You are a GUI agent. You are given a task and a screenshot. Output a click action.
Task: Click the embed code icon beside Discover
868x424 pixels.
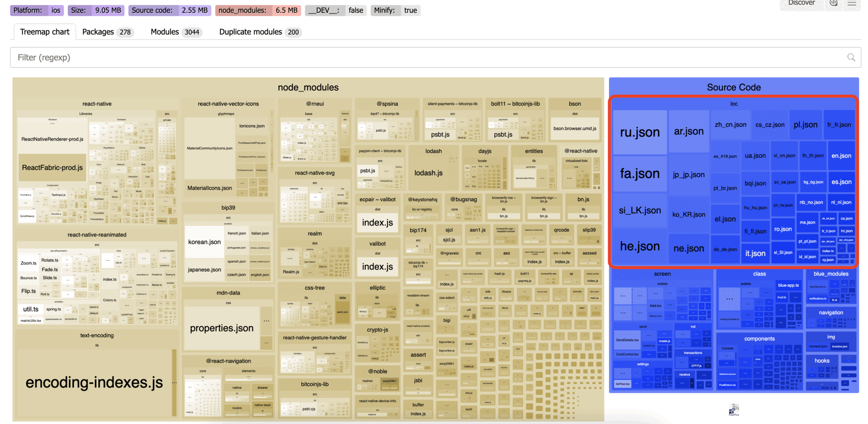pos(833,3)
